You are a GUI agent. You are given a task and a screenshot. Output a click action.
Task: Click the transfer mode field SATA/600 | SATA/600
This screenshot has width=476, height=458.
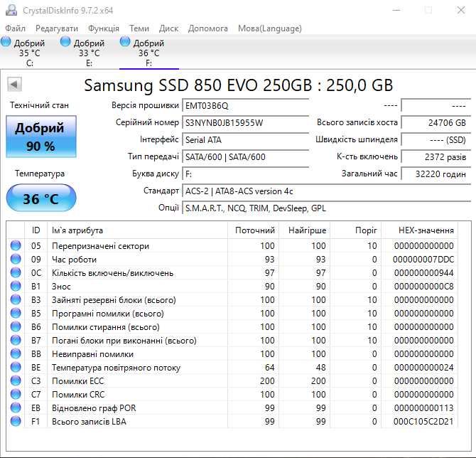pos(245,157)
